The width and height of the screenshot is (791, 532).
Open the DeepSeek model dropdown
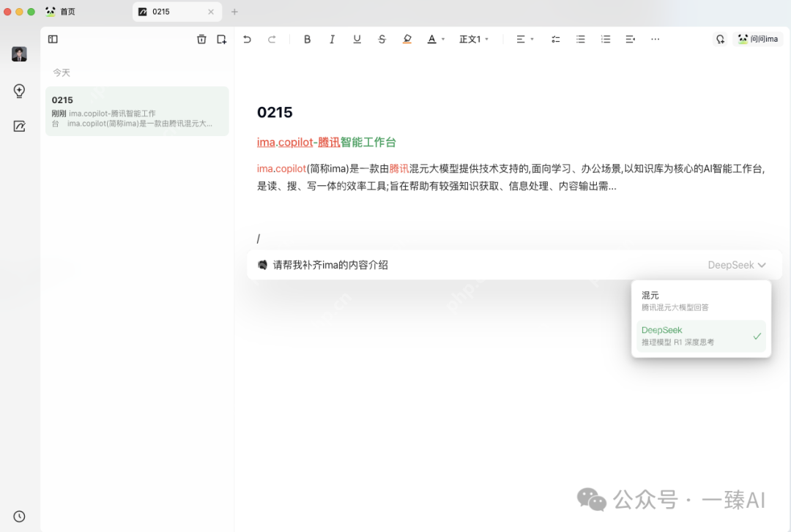(x=738, y=265)
